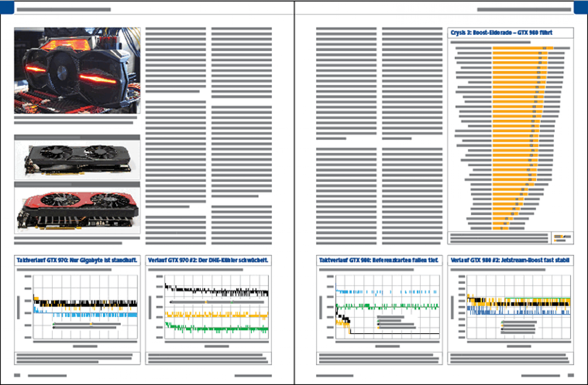Click the gray caption bar above the black graphics card
Viewport: 588px width, 385px height.
[x=77, y=137]
